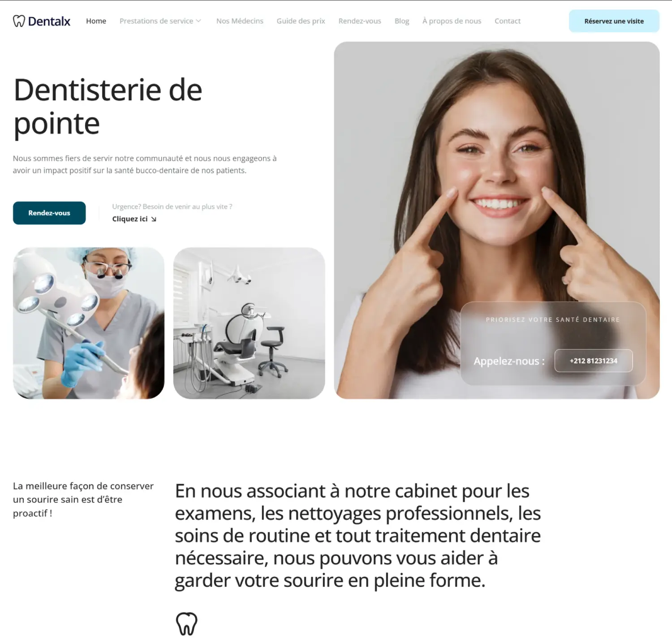
Task: Open the dentist with lamp photo thumbnail
Action: 89,323
